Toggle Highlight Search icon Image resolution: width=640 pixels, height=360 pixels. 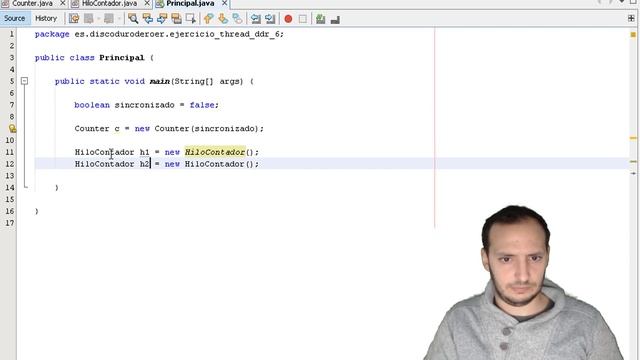tap(176, 19)
